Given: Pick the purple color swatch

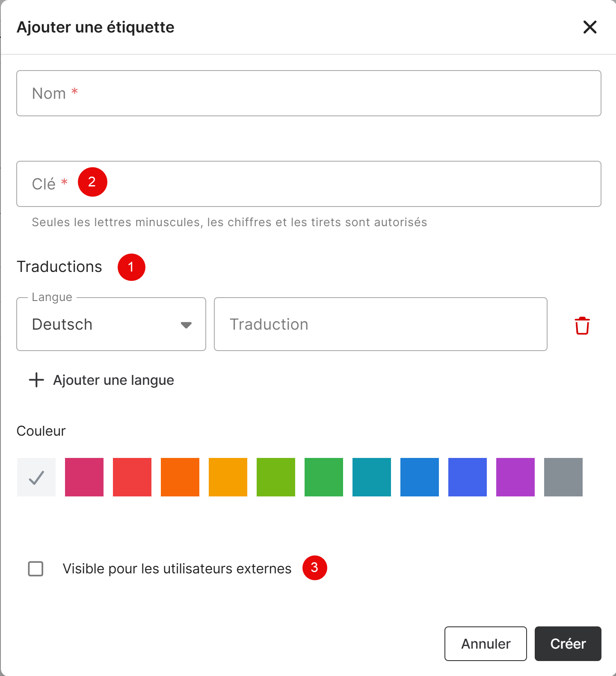Looking at the screenshot, I should point(515,477).
